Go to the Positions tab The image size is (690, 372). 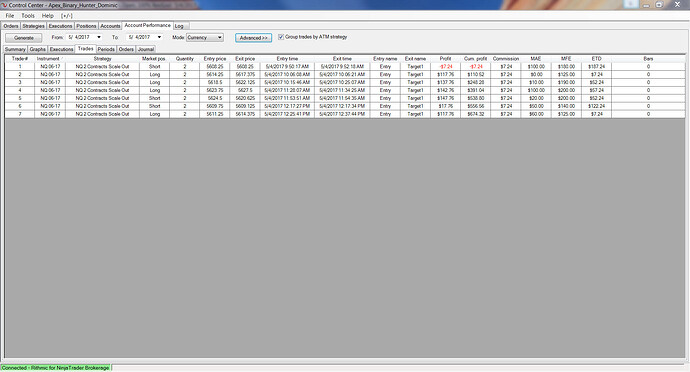click(x=86, y=26)
